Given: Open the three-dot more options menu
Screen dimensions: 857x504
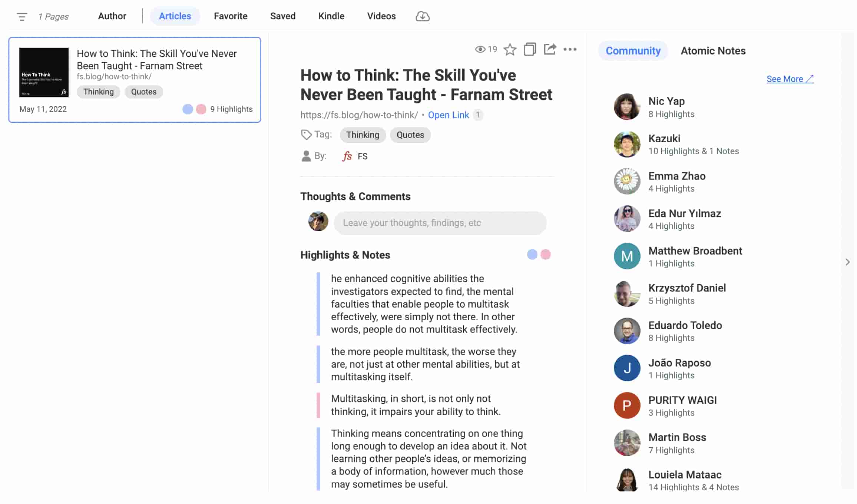Looking at the screenshot, I should 570,49.
